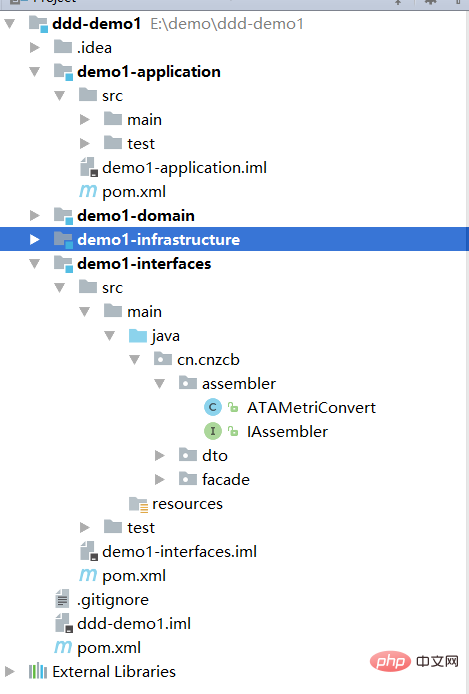Click the demo1-interfaces.iml file icon
The width and height of the screenshot is (469, 694).
(x=88, y=551)
